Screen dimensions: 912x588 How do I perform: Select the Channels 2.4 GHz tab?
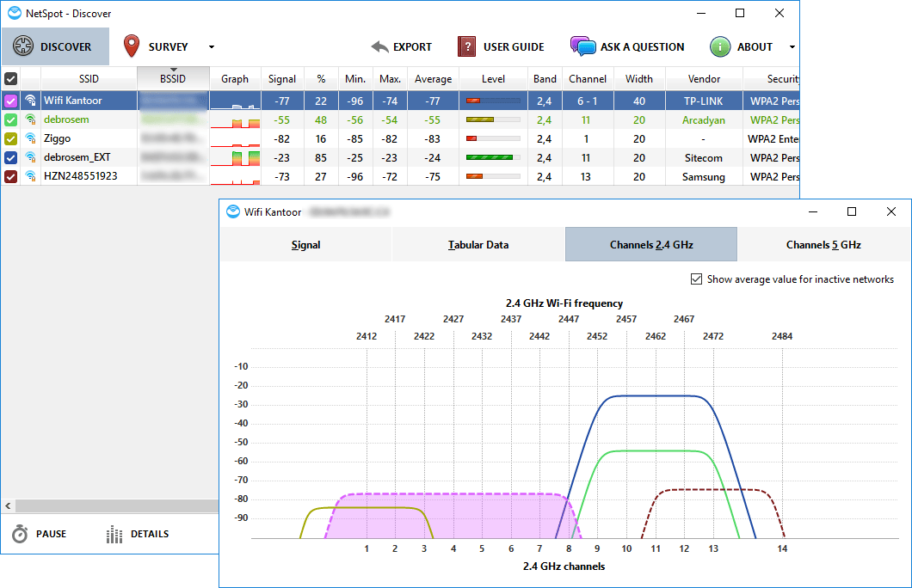pos(651,245)
